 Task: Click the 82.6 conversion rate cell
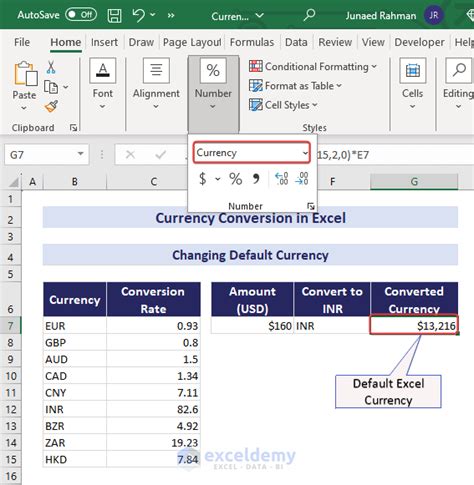(x=153, y=409)
